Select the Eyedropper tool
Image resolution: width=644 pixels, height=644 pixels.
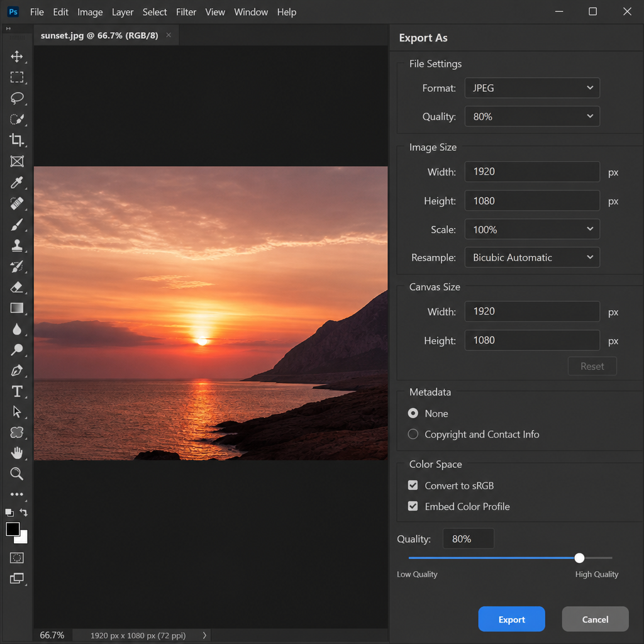(16, 182)
